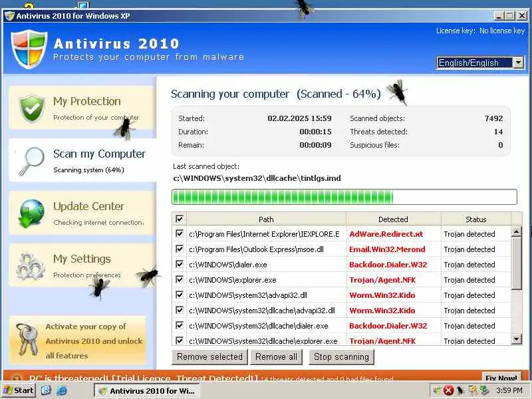
Task: Click the globe download update icon
Action: pyautogui.click(x=31, y=213)
